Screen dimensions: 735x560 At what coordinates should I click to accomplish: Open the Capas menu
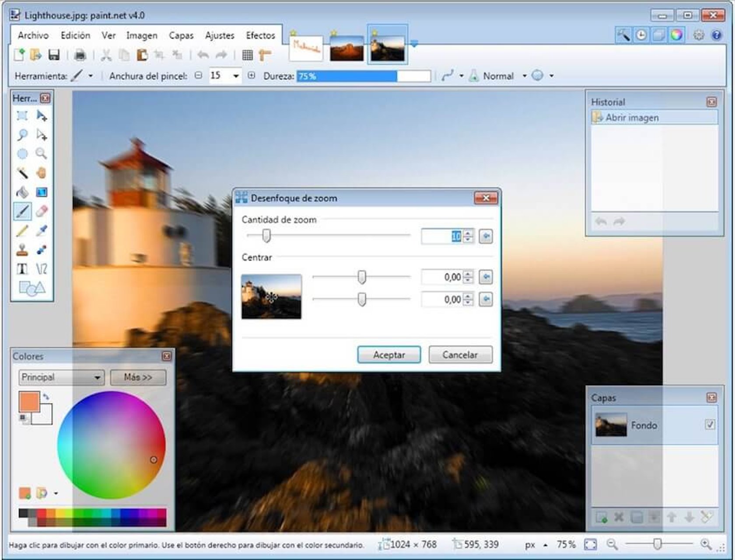182,35
